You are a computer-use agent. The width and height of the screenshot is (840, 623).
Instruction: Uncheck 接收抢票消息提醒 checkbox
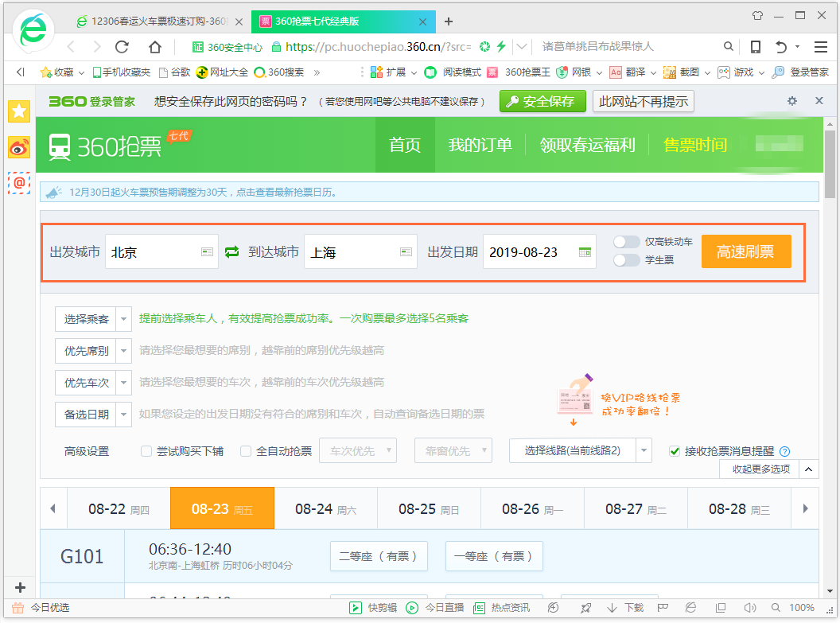click(675, 451)
